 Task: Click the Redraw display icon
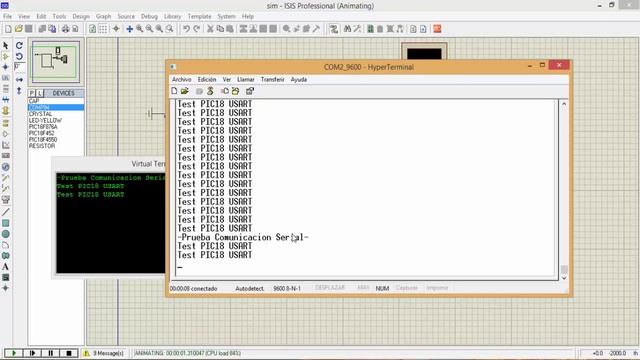coord(93,29)
